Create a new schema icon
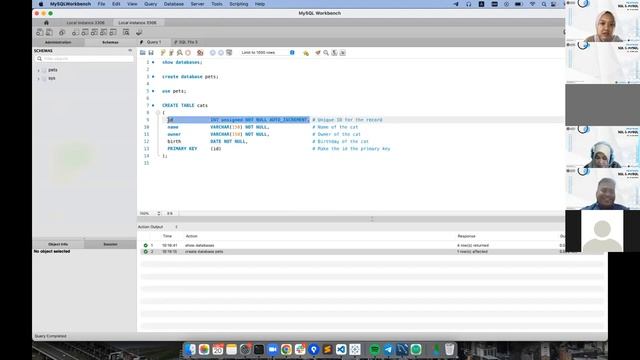640x360 pixels. click(x=76, y=32)
